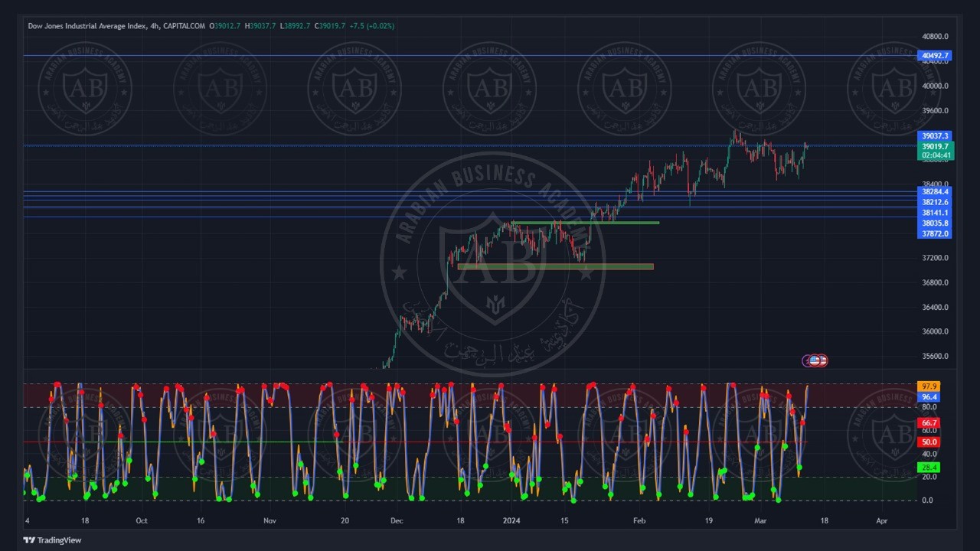This screenshot has width=980, height=551.
Task: Click the red 50.0 midline value label
Action: click(929, 442)
